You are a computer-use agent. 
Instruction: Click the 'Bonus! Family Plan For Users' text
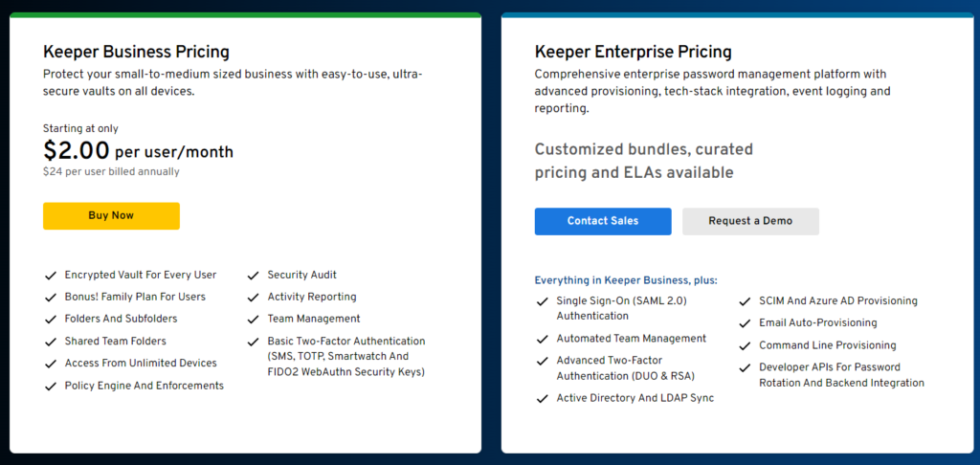point(135,297)
